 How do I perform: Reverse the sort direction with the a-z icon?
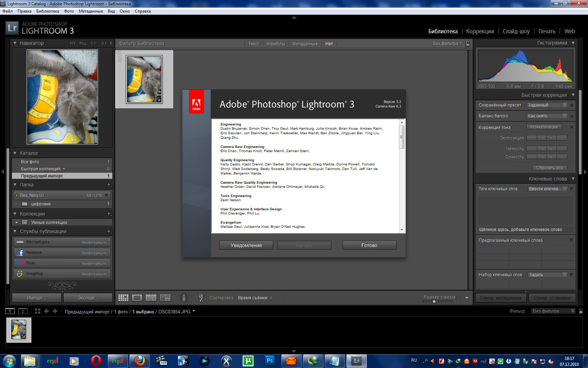coord(201,298)
